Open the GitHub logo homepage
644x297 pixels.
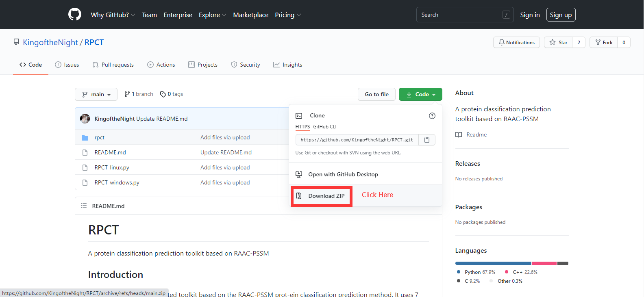pos(75,15)
